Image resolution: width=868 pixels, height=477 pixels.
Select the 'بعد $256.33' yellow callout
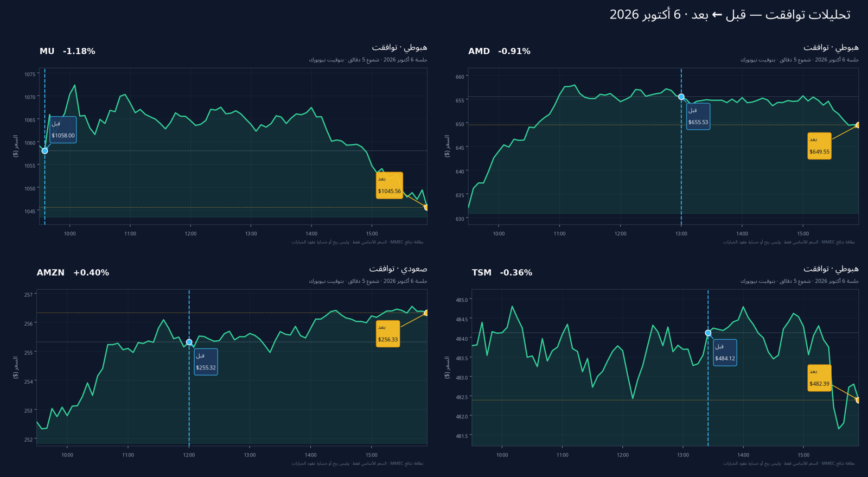tap(388, 334)
